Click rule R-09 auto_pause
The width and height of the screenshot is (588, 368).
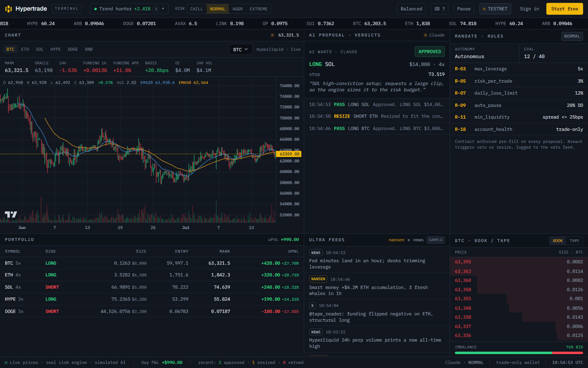pyautogui.click(x=519, y=105)
